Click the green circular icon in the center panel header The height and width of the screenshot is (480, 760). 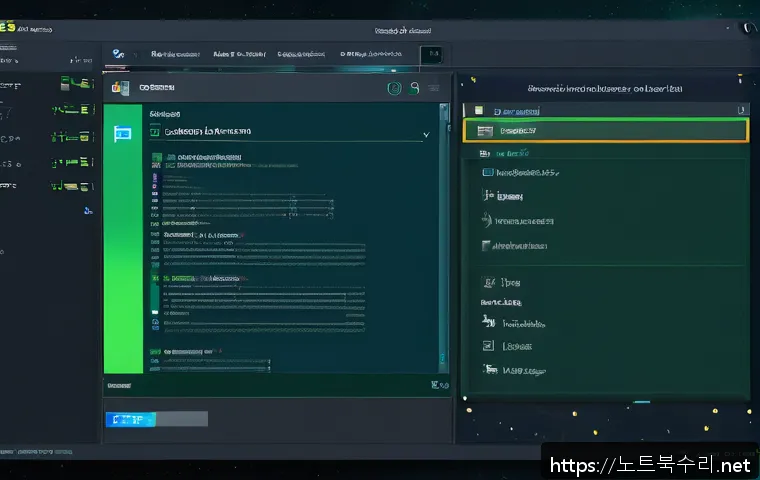tap(394, 88)
